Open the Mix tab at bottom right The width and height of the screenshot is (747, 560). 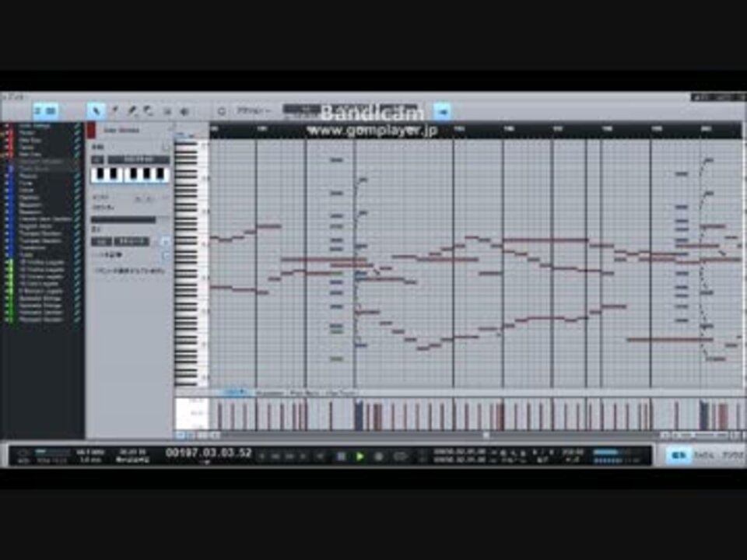coord(704,455)
